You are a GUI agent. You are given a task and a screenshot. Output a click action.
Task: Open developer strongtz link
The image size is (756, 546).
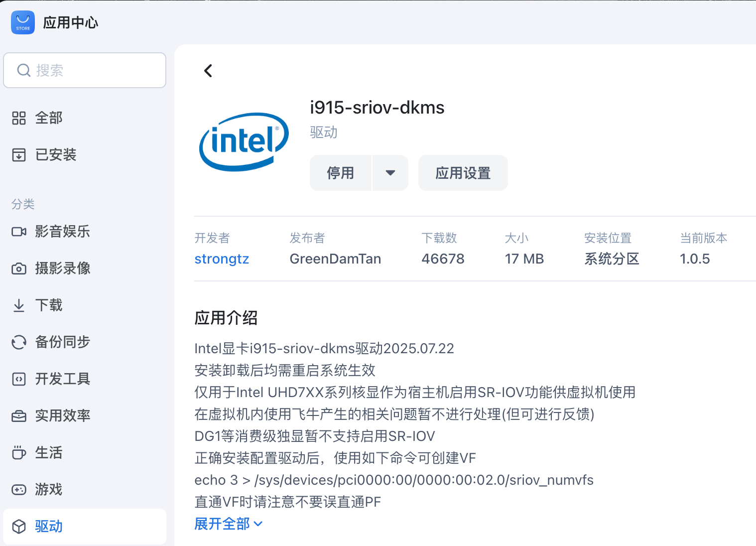pos(222,259)
